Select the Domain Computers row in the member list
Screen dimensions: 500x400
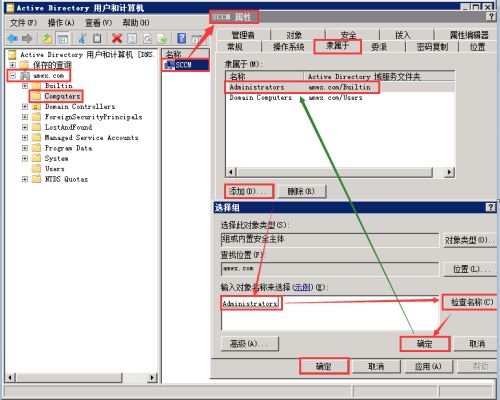340,98
